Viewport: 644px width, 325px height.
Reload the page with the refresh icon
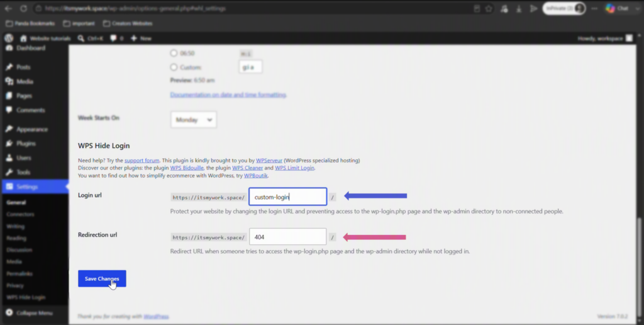pos(23,8)
